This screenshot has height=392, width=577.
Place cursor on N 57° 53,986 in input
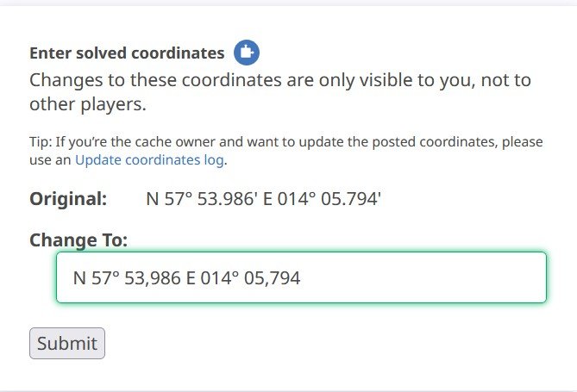(127, 277)
